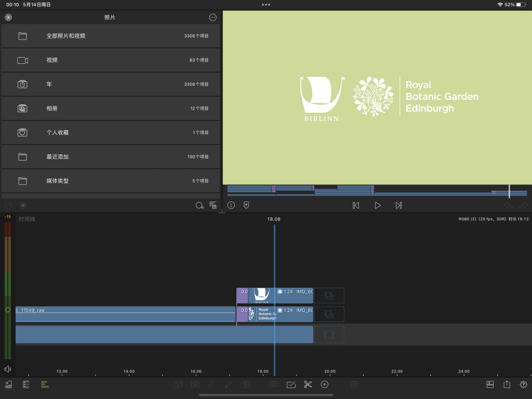Toggle the library record circle button
Image resolution: width=532 pixels, height=399 pixels.
tap(23, 205)
